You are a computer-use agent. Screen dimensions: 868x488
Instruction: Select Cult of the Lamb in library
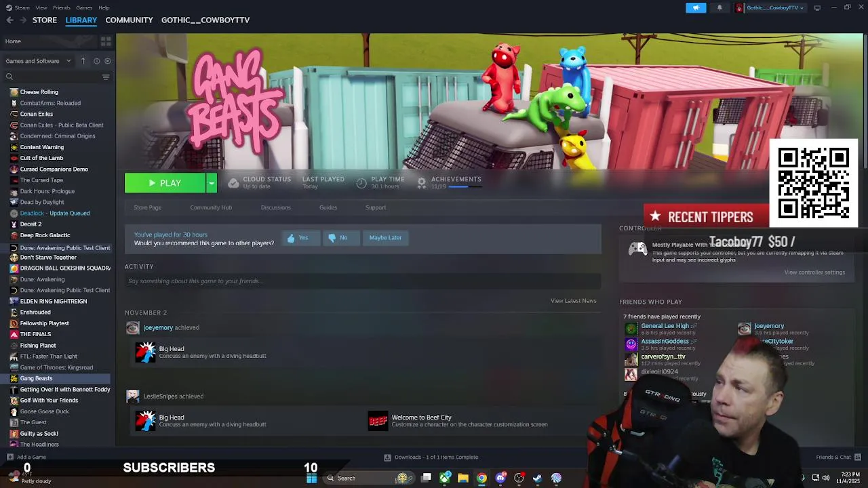pyautogui.click(x=41, y=158)
